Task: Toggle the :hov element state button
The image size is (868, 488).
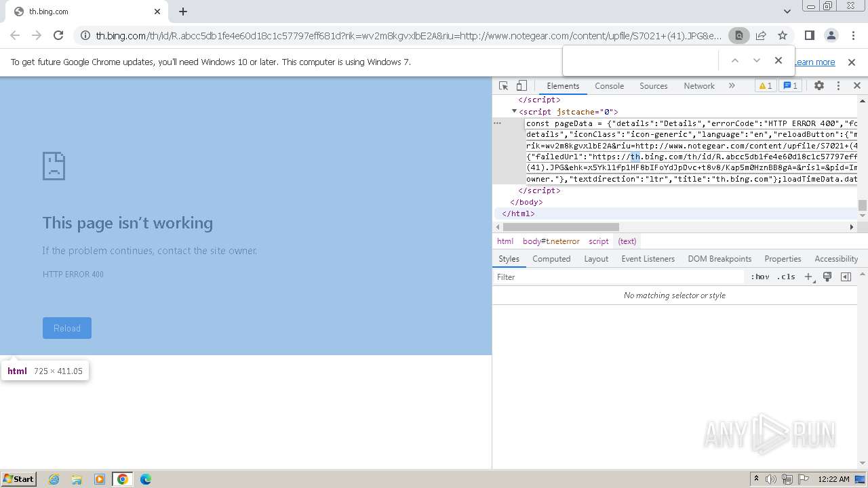Action: tap(760, 277)
